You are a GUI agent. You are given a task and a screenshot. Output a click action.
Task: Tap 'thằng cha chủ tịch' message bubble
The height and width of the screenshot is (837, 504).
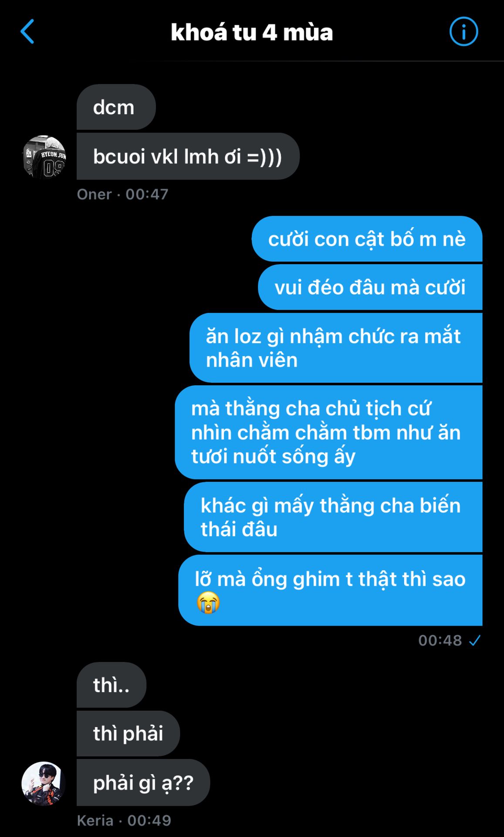pos(328,432)
